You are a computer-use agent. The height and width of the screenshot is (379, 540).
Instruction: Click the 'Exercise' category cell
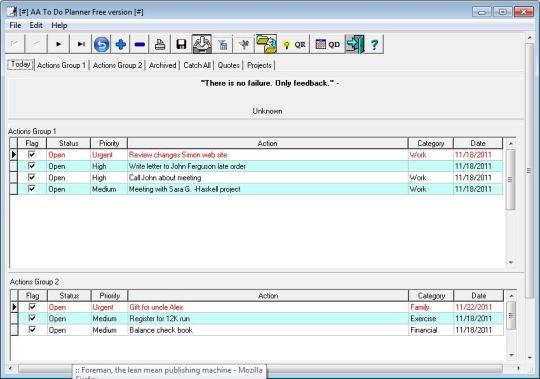[x=431, y=318]
